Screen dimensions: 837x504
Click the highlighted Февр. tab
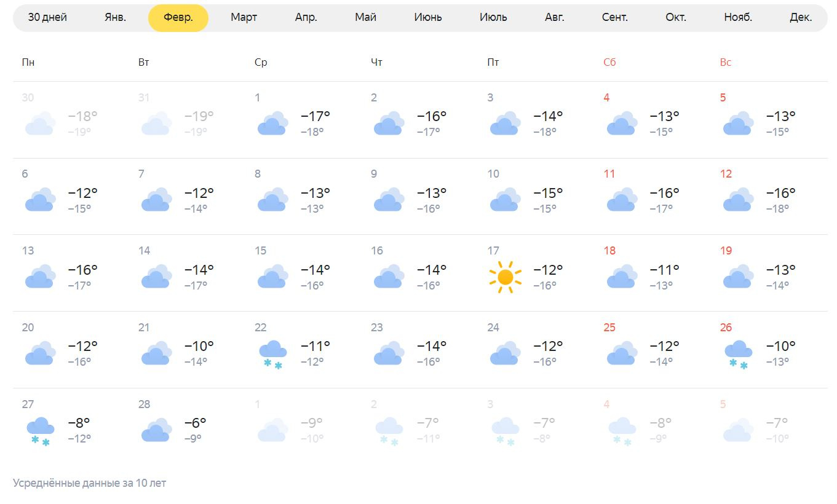click(x=178, y=17)
